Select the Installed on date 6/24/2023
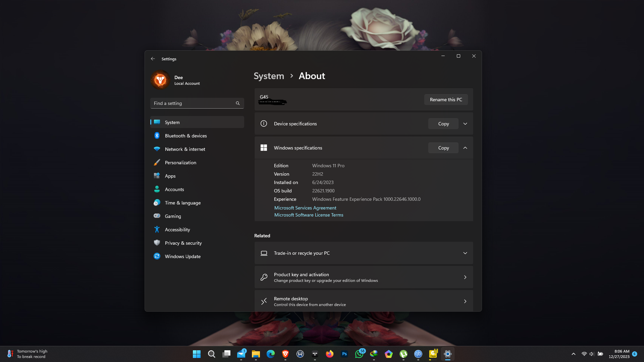Screen dimensions: 644x362 pos(323,182)
